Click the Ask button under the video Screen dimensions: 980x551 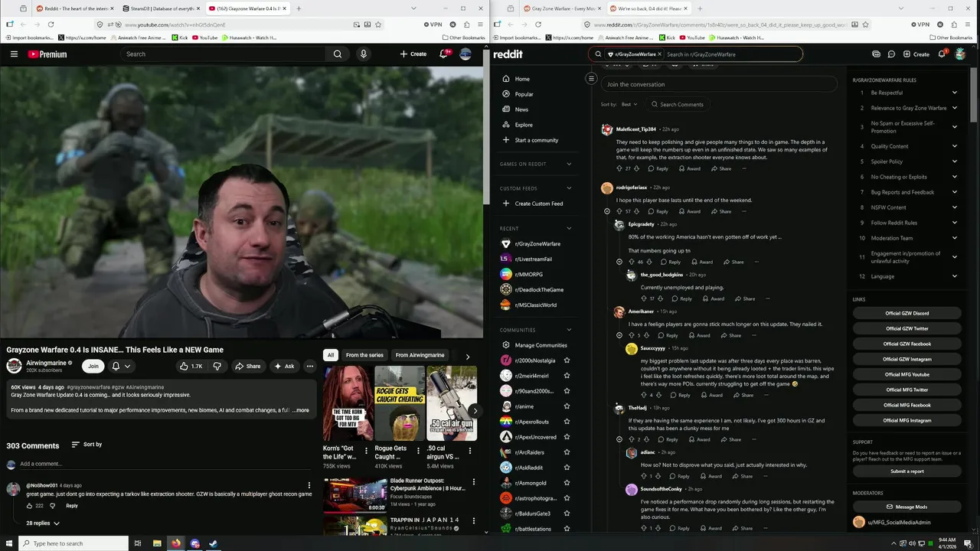coord(284,366)
